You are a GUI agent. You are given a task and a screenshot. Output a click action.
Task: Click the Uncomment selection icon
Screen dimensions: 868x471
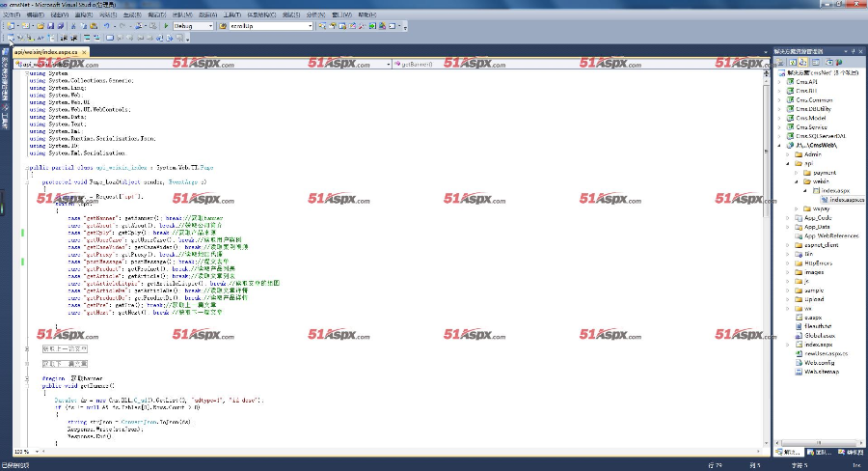coord(96,38)
